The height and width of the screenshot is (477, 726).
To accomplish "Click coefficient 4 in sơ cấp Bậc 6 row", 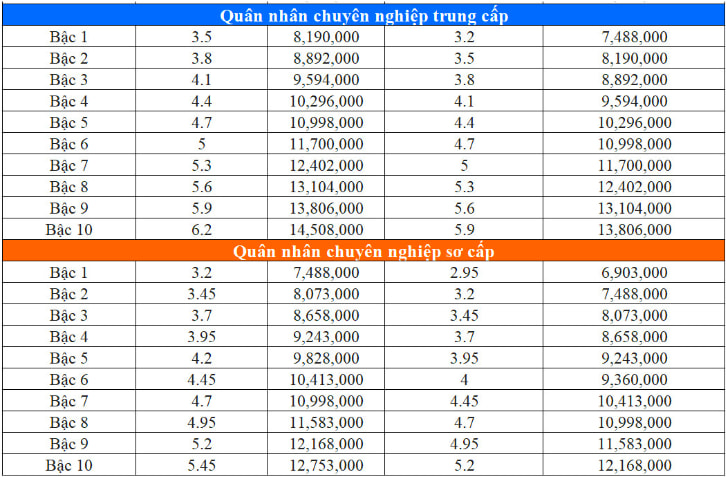I will pyautogui.click(x=463, y=379).
